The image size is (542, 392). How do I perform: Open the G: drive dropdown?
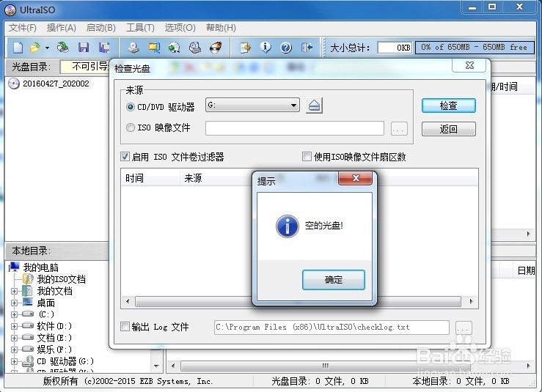click(252, 105)
